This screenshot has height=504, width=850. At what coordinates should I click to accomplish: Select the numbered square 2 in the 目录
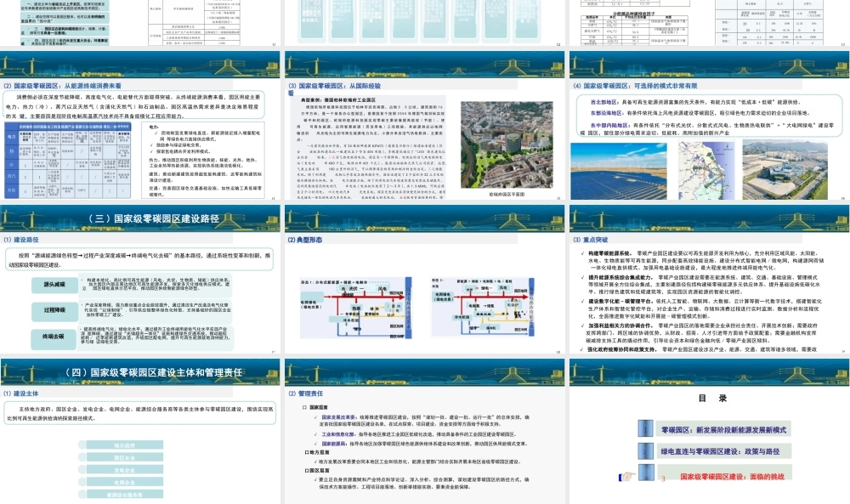pos(645,451)
